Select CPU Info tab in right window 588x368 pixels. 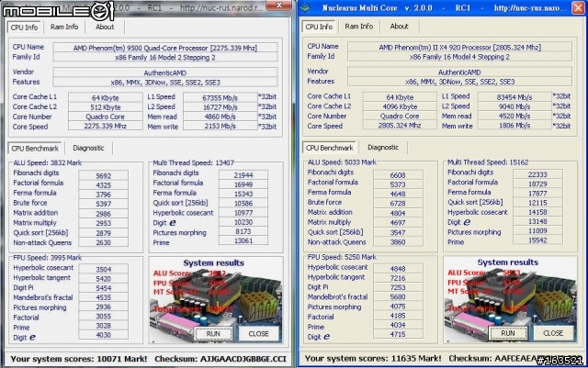319,27
